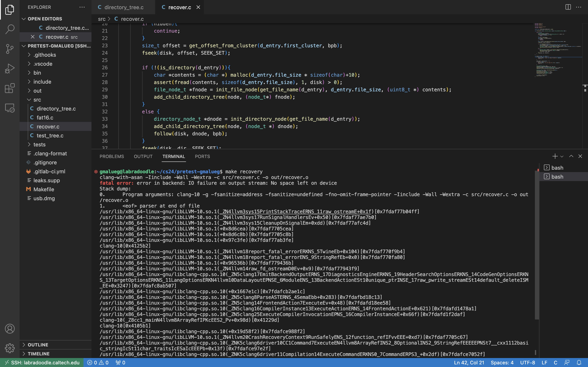Expand the OUTLINE section
The image size is (588, 367).
(x=38, y=345)
